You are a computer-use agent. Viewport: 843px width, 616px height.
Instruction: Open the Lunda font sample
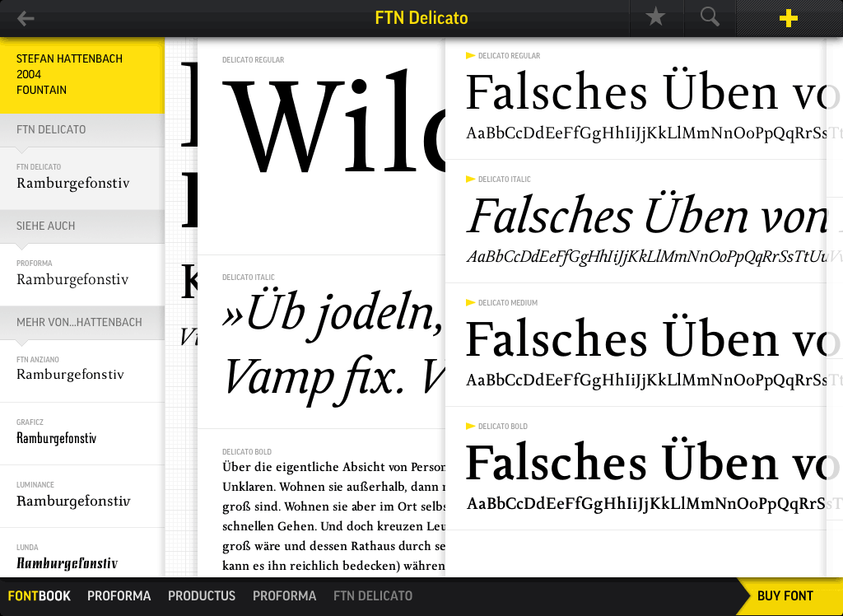[x=82, y=553]
